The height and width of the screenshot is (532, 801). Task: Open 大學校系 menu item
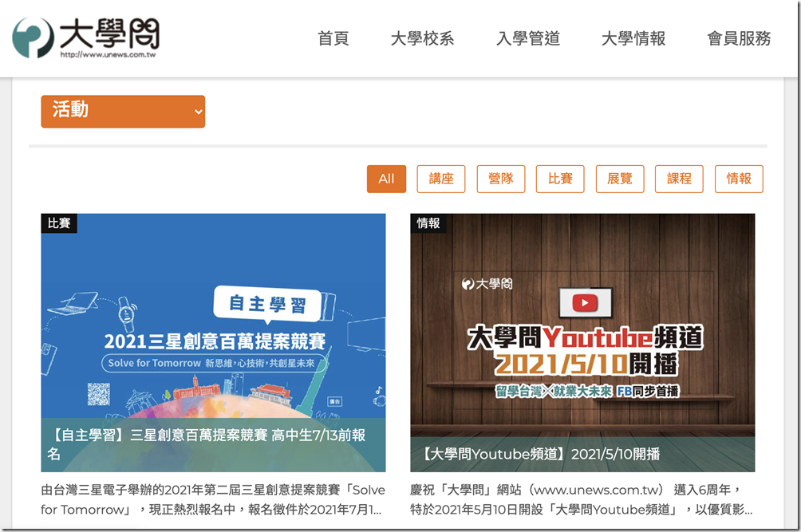(x=422, y=38)
